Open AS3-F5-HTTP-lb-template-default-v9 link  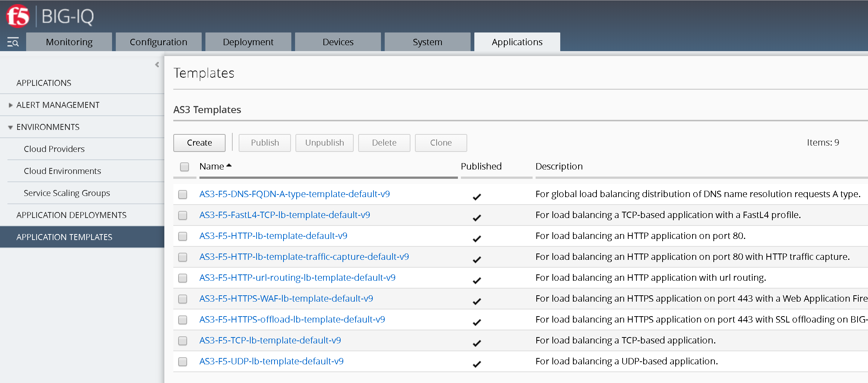(x=273, y=236)
